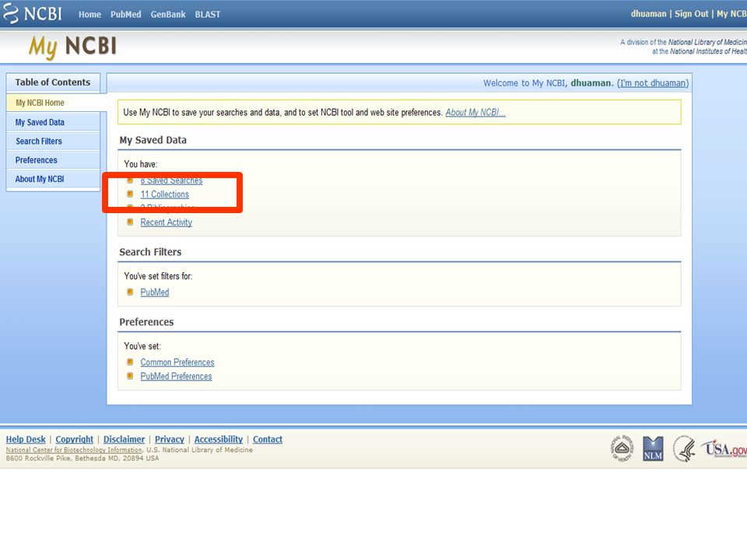
Task: Open PubMed in the top navigation bar
Action: click(x=126, y=14)
